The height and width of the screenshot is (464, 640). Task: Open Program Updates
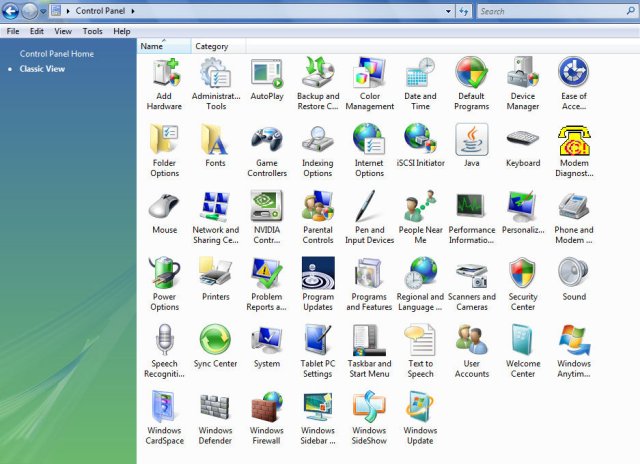[318, 285]
